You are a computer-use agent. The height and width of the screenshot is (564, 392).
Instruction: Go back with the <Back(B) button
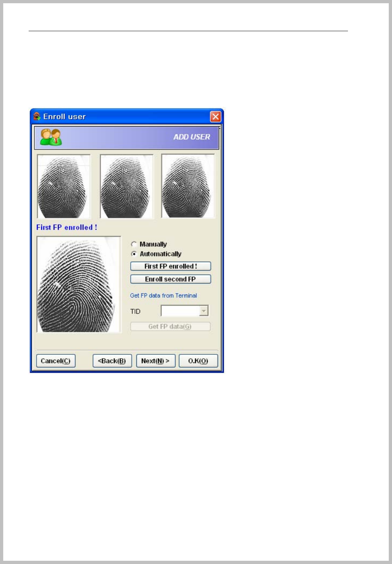(x=112, y=361)
